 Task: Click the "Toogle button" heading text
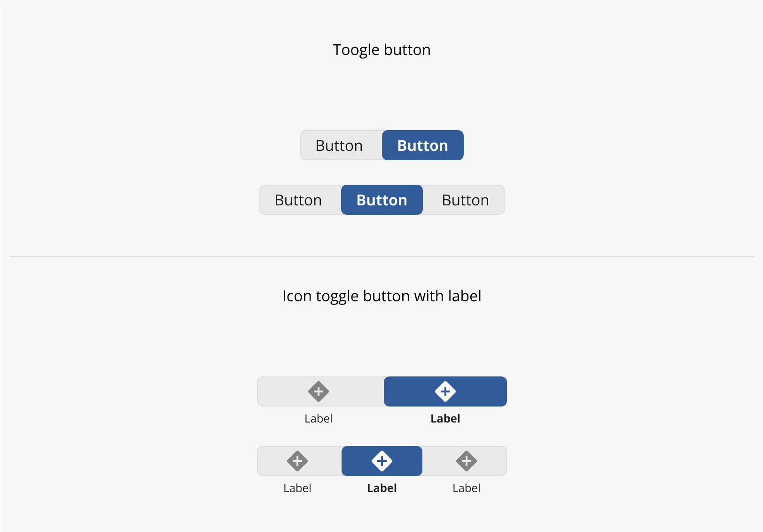382,50
